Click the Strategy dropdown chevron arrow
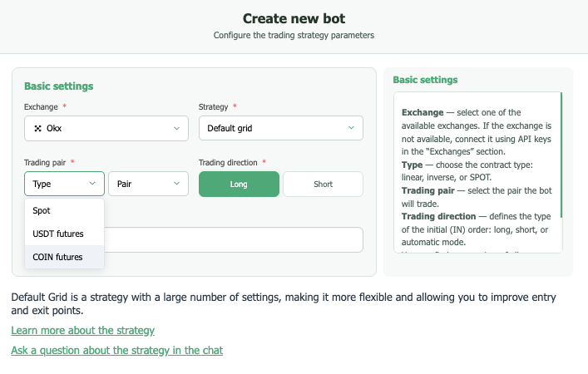588x374 pixels. [x=350, y=129]
